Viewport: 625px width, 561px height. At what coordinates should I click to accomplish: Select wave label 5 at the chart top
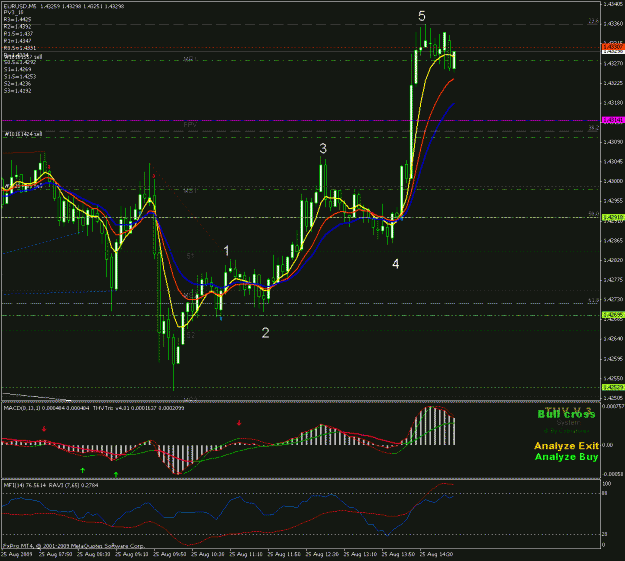422,16
